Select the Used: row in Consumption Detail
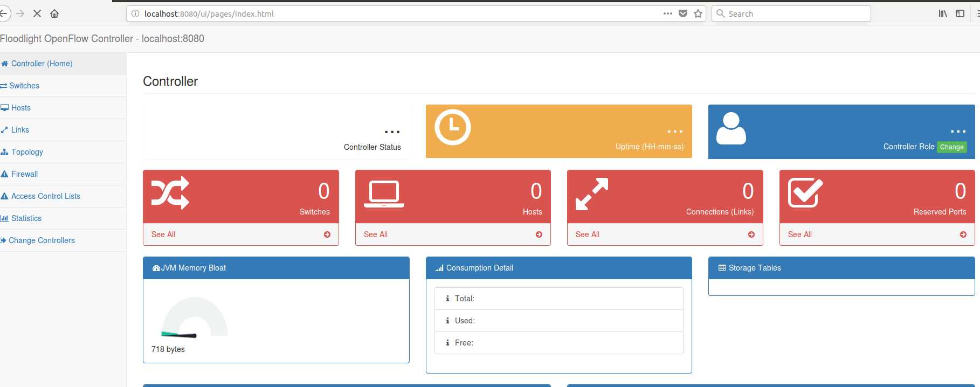The image size is (980, 387). click(x=559, y=321)
